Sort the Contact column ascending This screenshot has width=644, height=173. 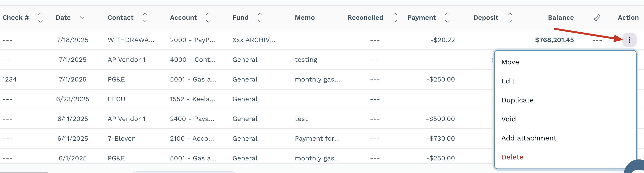(x=145, y=14)
